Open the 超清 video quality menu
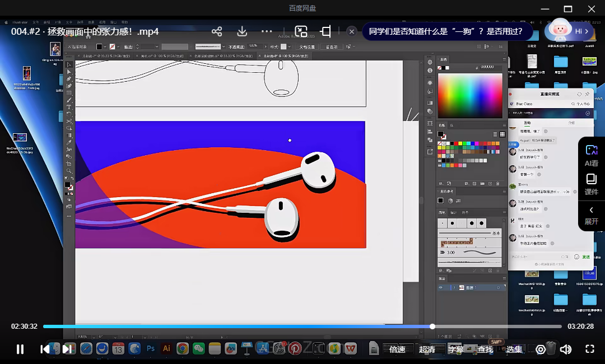The image size is (605, 364). coord(427,349)
